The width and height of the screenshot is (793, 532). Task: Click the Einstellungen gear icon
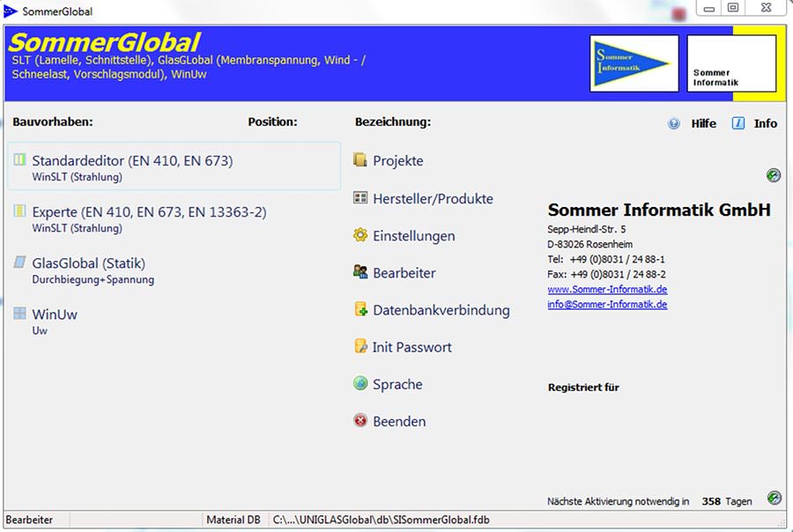[360, 234]
